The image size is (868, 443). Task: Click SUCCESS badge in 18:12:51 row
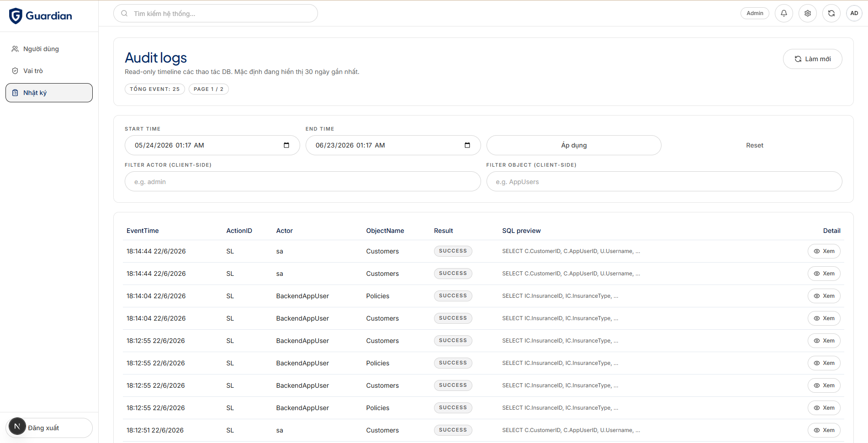point(453,430)
